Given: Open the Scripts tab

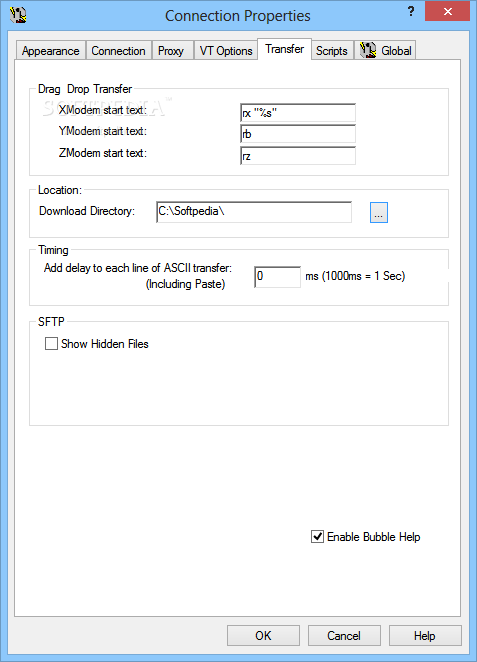Looking at the screenshot, I should point(332,51).
